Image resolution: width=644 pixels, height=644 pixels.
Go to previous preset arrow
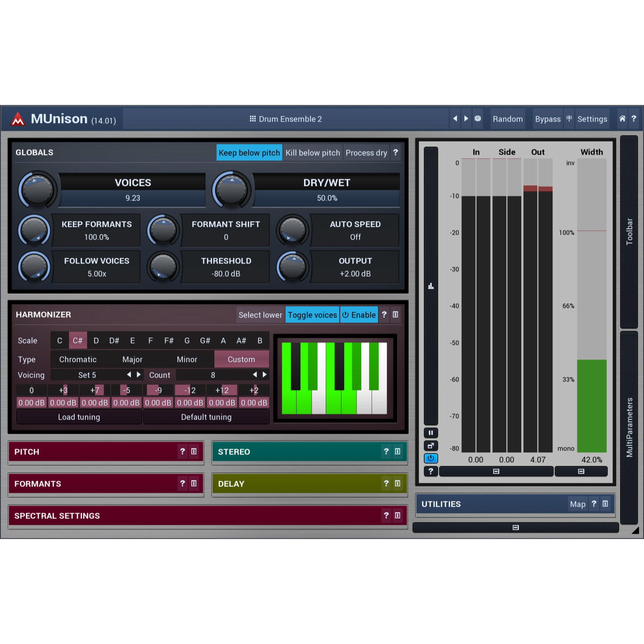(x=455, y=119)
